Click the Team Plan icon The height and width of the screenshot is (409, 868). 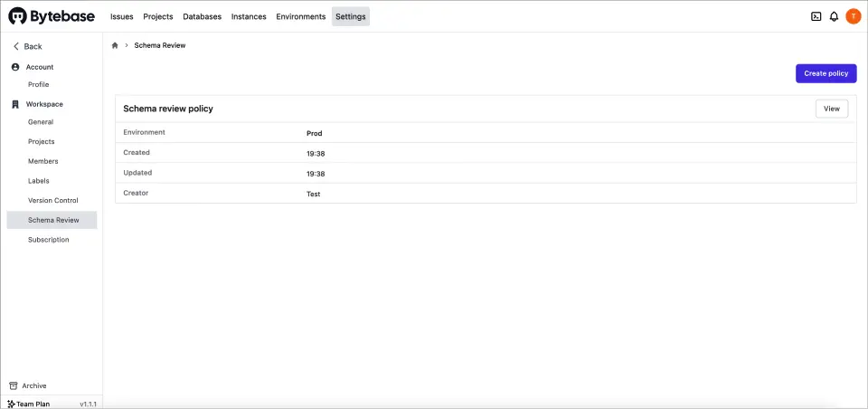coord(11,404)
